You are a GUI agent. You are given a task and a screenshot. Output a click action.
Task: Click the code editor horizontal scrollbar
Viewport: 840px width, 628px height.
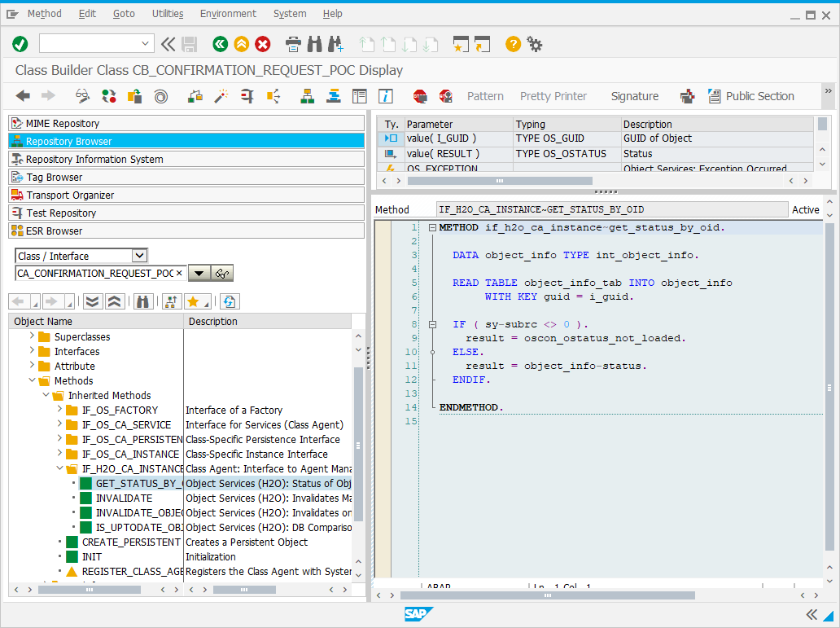[x=548, y=595]
